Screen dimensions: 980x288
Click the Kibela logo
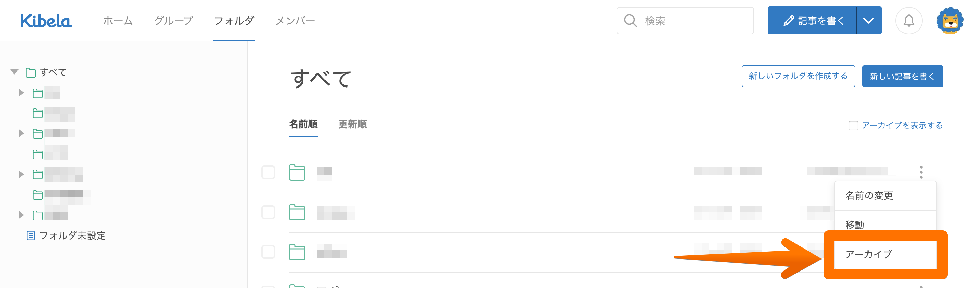(x=46, y=21)
